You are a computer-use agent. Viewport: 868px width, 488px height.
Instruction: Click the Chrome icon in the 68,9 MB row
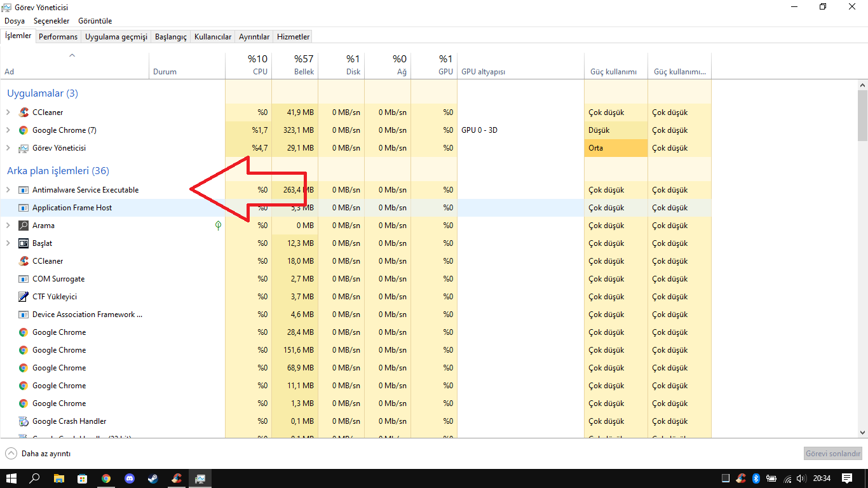[24, 368]
